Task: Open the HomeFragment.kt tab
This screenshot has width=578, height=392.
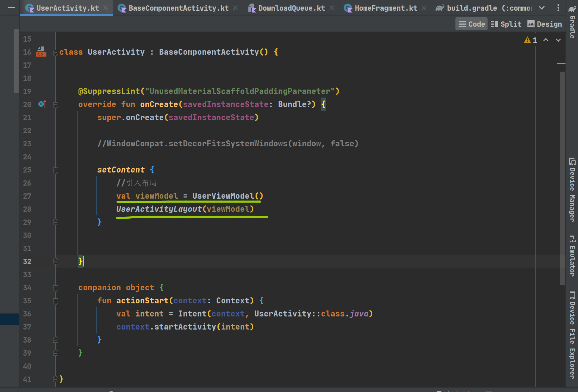Action: [x=386, y=8]
